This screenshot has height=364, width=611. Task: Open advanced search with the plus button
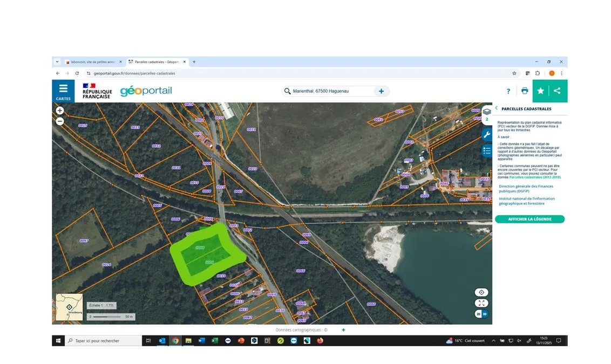[x=381, y=91]
